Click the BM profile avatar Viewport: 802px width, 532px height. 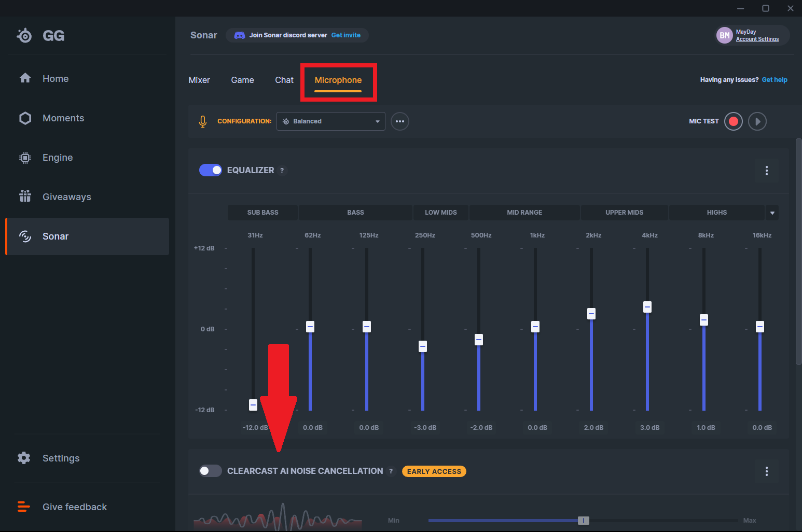pyautogui.click(x=724, y=35)
